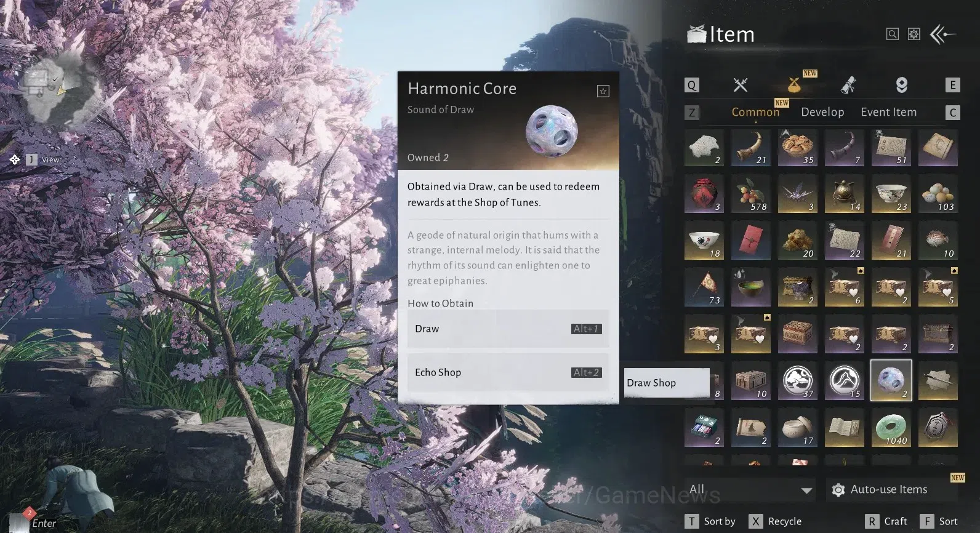Viewport: 980px width, 533px height.
Task: Select the eggs item with count 103
Action: 938,194
